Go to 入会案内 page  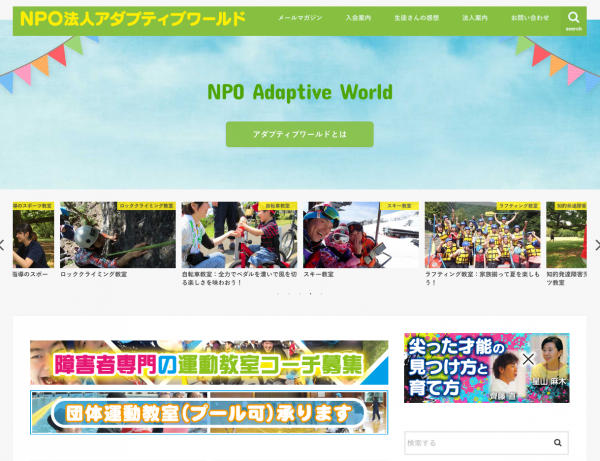click(358, 18)
